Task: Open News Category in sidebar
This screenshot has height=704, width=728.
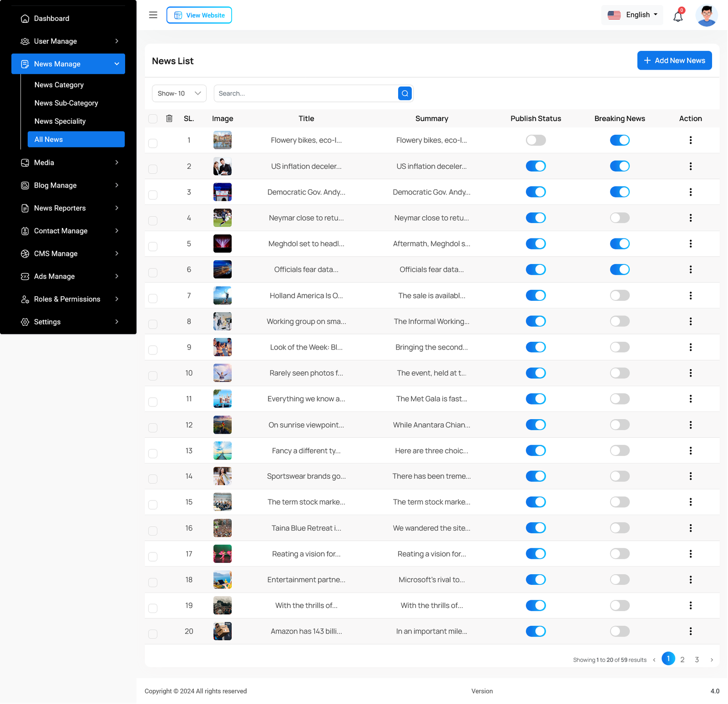Action: coord(59,85)
